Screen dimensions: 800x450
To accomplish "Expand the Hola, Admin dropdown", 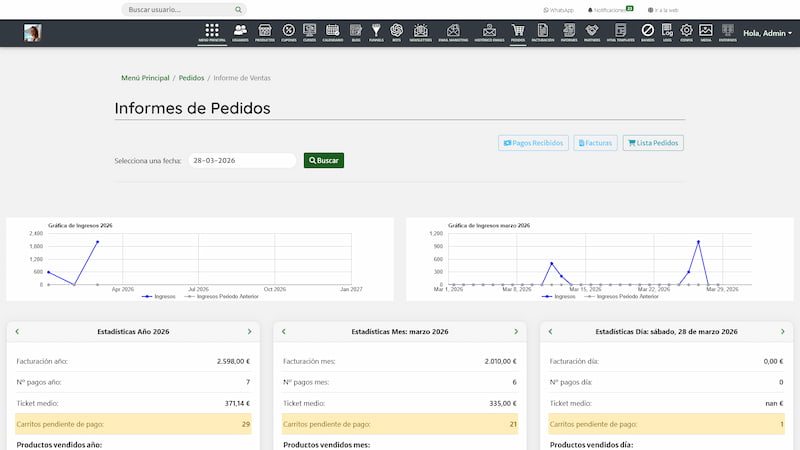I will point(767,33).
